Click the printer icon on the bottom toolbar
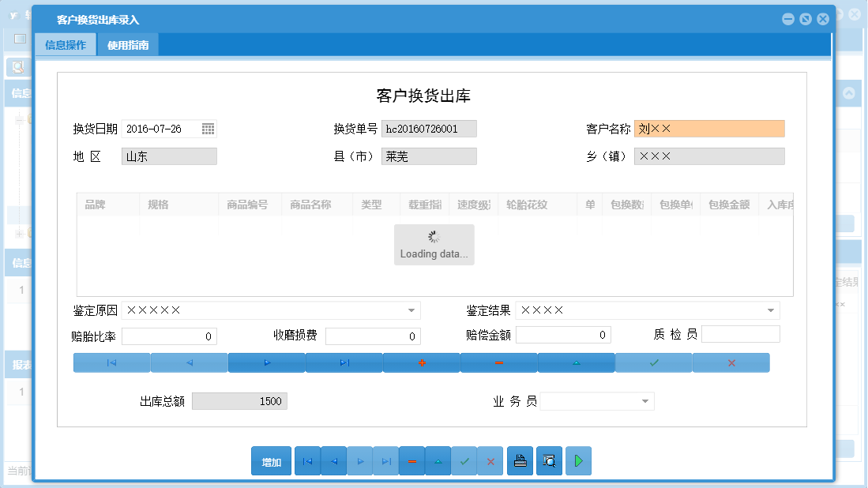 tap(520, 460)
